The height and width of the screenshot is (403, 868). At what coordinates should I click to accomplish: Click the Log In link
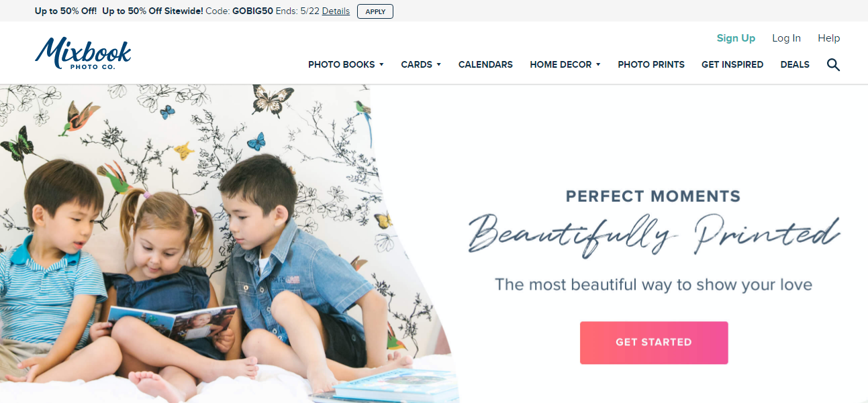786,38
